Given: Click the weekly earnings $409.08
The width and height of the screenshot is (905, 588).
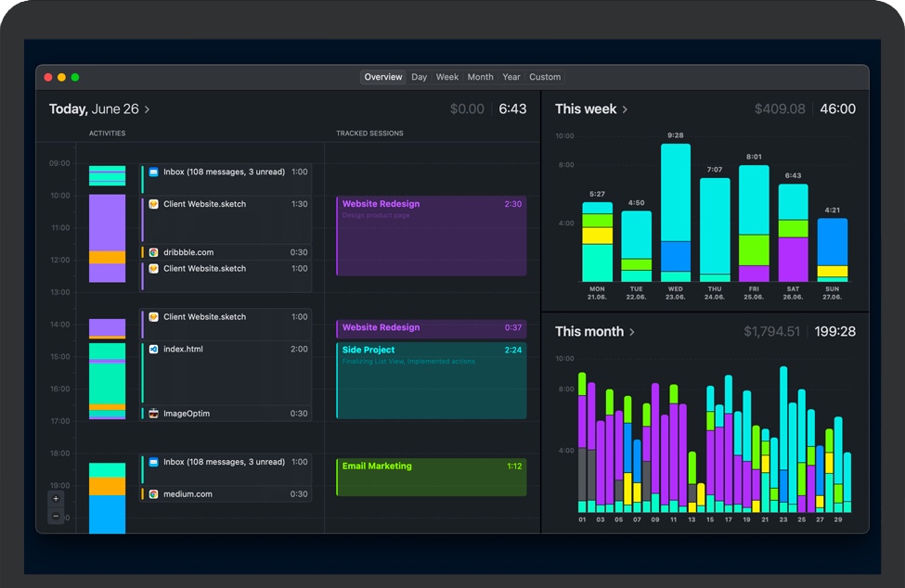Looking at the screenshot, I should click(780, 109).
